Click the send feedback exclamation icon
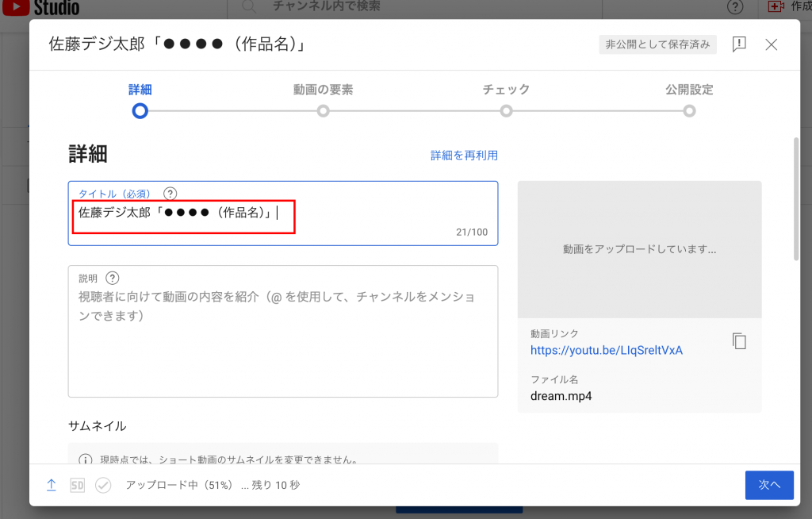This screenshot has height=519, width=812. tap(739, 44)
